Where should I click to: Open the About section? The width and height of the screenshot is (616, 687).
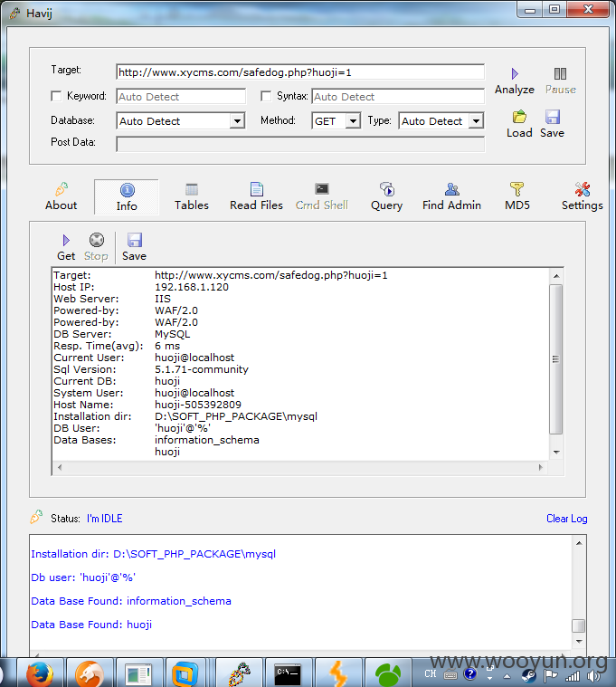pyautogui.click(x=62, y=196)
